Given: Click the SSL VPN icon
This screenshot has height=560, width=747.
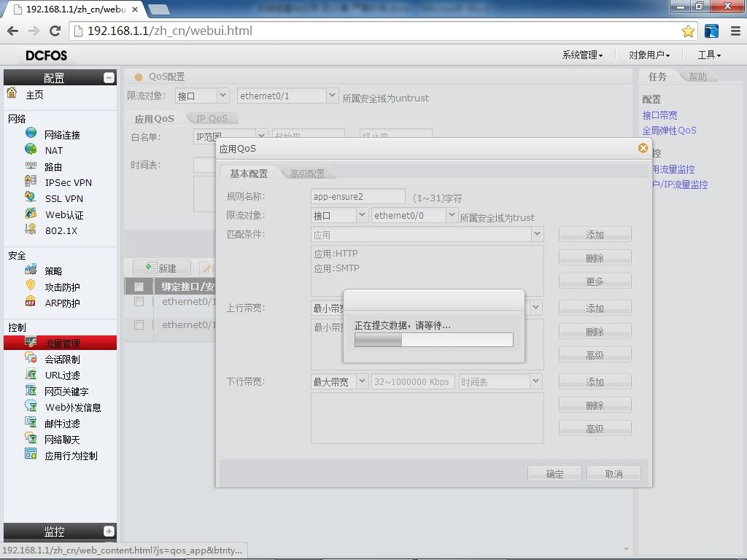Looking at the screenshot, I should (31, 197).
